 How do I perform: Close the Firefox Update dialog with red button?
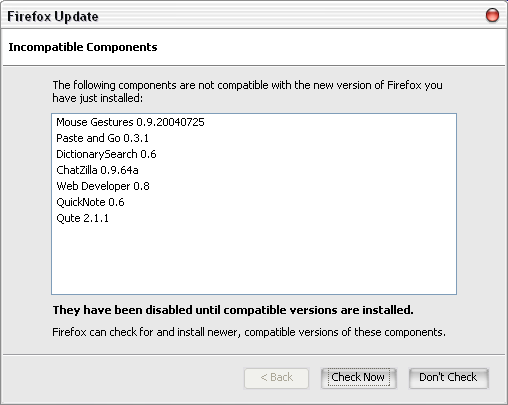pyautogui.click(x=492, y=16)
